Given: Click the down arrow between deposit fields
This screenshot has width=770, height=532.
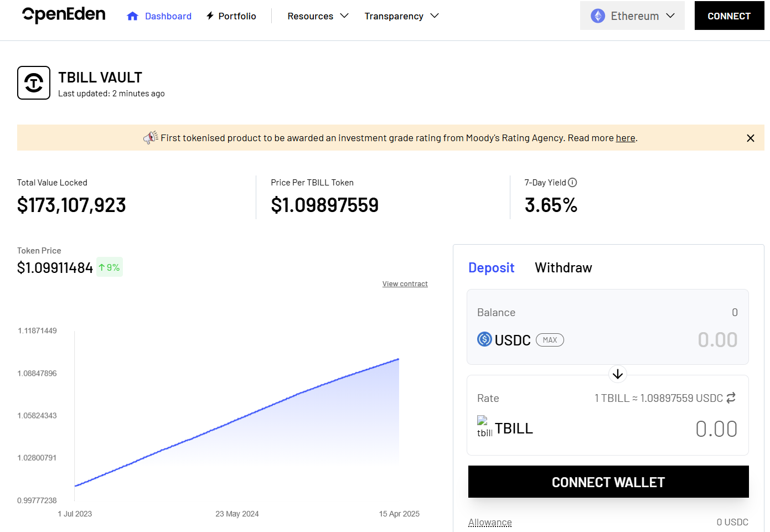Looking at the screenshot, I should click(x=618, y=374).
